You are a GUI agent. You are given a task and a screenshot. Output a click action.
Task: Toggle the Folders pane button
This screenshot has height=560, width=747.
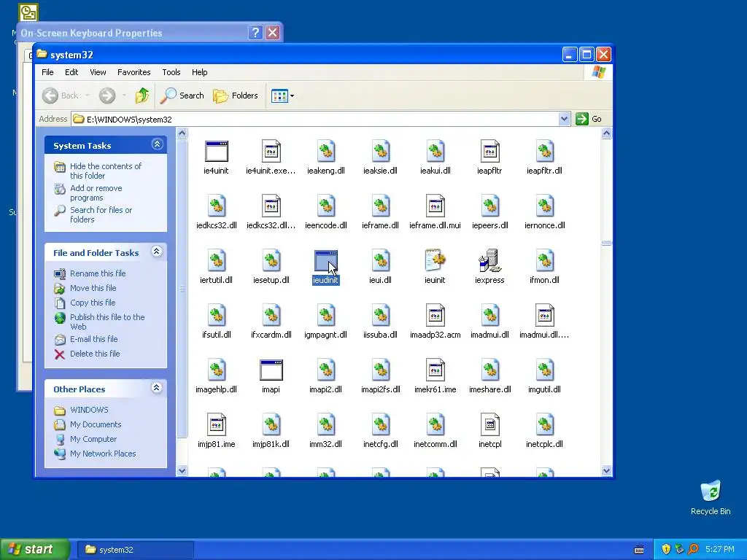coord(236,96)
